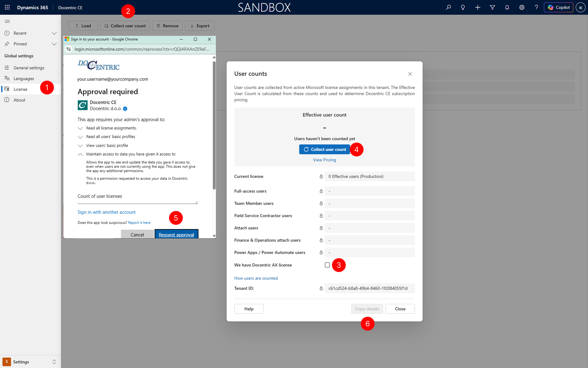Viewport: 588px width, 368px height.
Task: Open How users are counted link
Action: pos(256,278)
